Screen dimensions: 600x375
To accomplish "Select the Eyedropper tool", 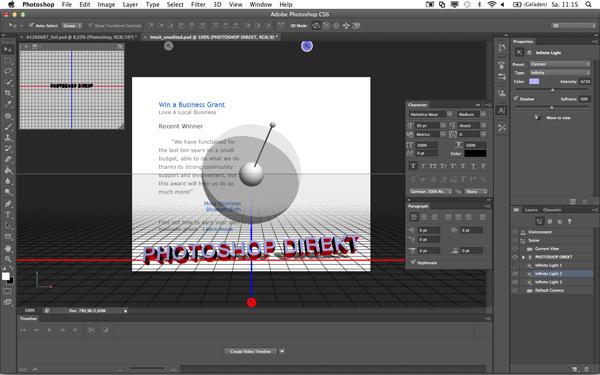I will [8, 104].
